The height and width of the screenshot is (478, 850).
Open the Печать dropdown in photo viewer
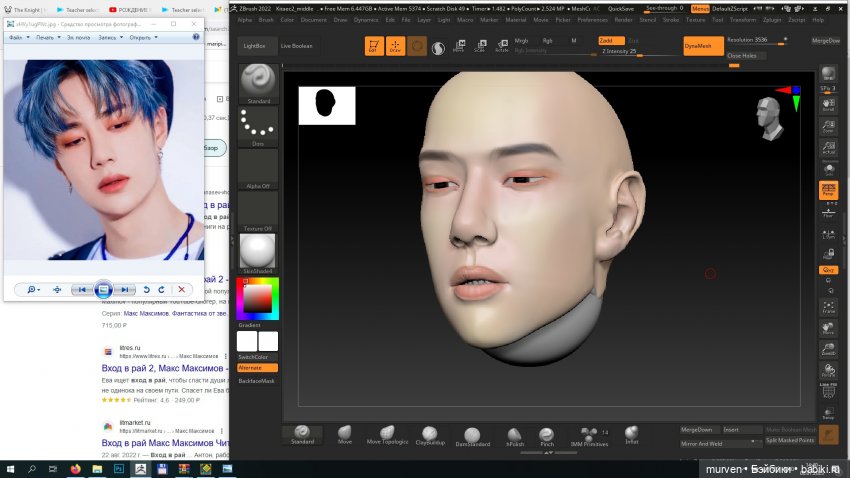tap(48, 37)
